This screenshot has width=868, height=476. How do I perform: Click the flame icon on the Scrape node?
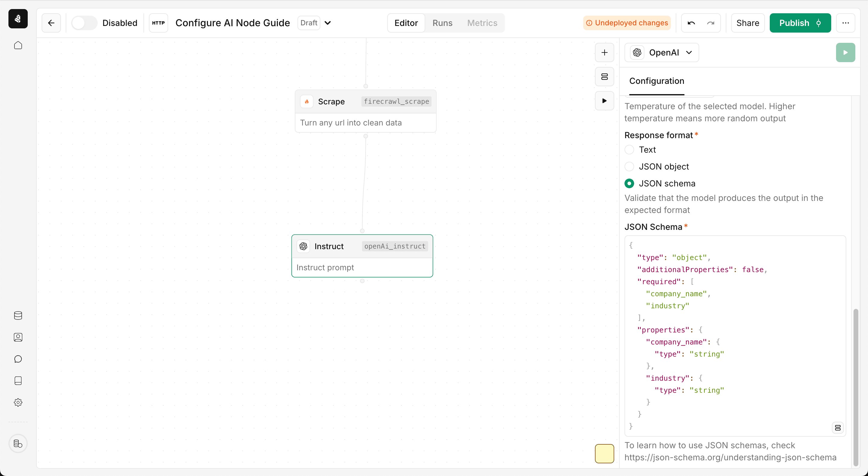coord(306,102)
